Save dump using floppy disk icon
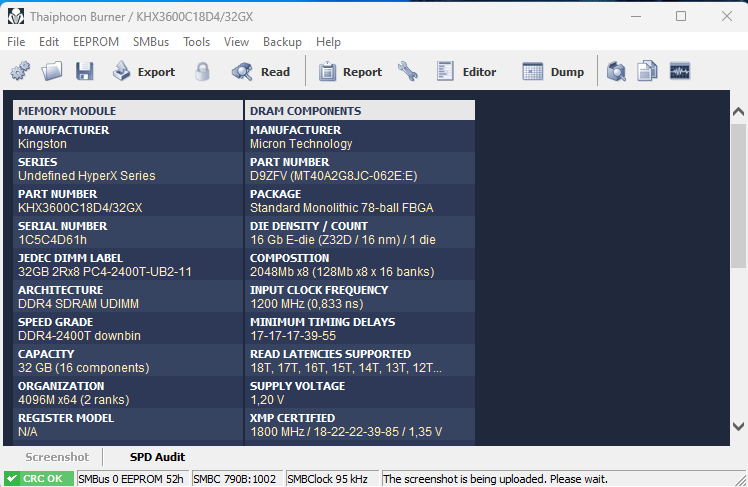This screenshot has width=748, height=487. pos(84,72)
